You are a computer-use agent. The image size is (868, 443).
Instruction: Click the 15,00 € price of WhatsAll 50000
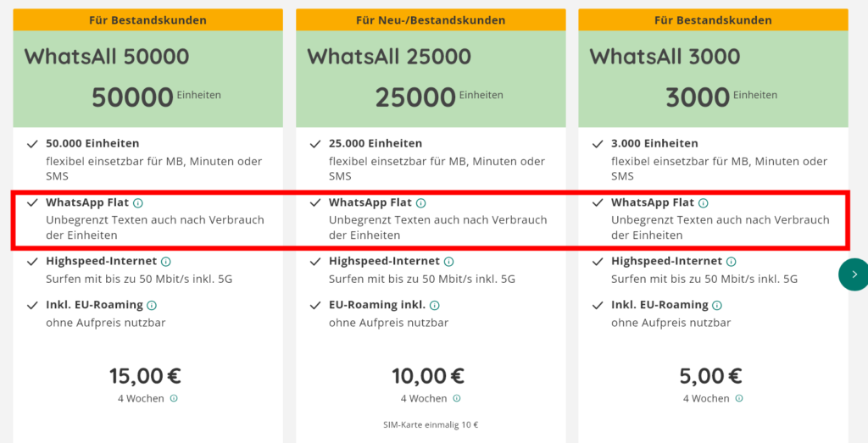point(145,375)
